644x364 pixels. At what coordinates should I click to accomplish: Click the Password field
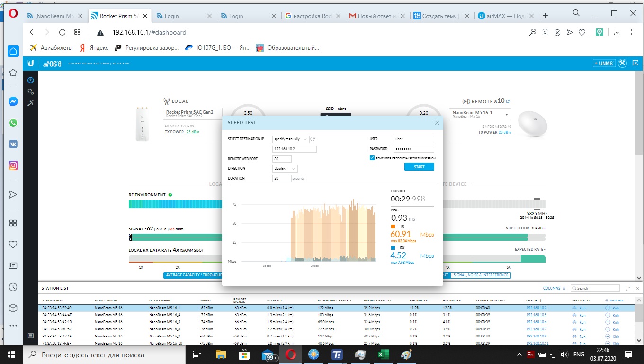pyautogui.click(x=414, y=149)
